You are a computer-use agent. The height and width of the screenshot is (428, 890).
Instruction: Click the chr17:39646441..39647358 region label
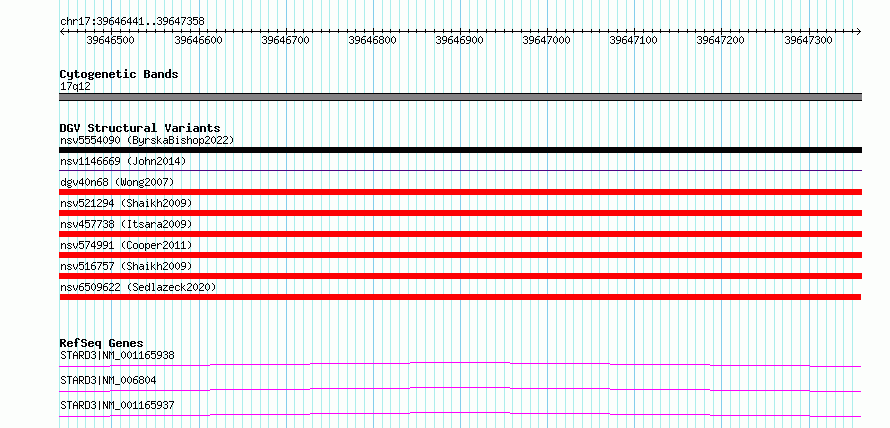coord(132,22)
